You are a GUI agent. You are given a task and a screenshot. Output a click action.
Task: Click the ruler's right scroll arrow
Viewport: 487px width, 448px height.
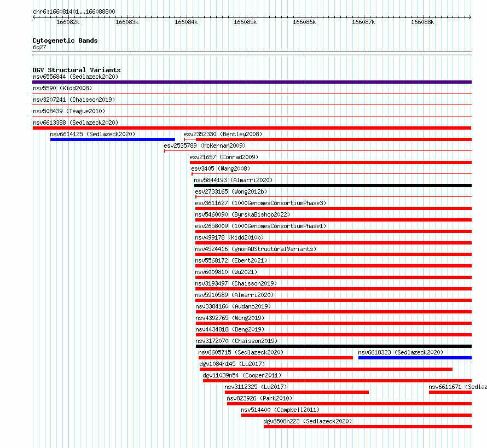(x=470, y=18)
